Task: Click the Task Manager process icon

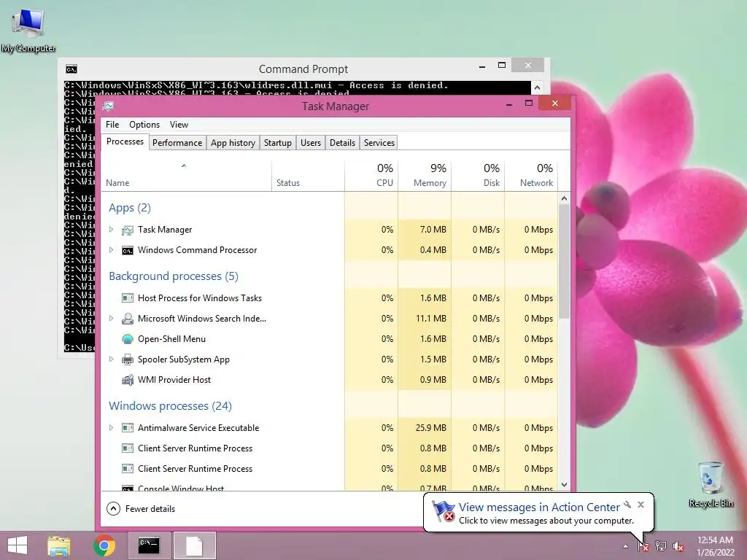Action: (x=127, y=230)
